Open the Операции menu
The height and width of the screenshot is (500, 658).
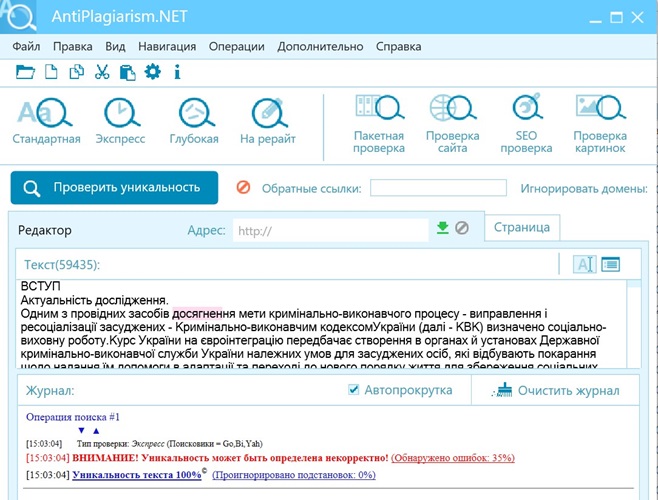pos(237,46)
